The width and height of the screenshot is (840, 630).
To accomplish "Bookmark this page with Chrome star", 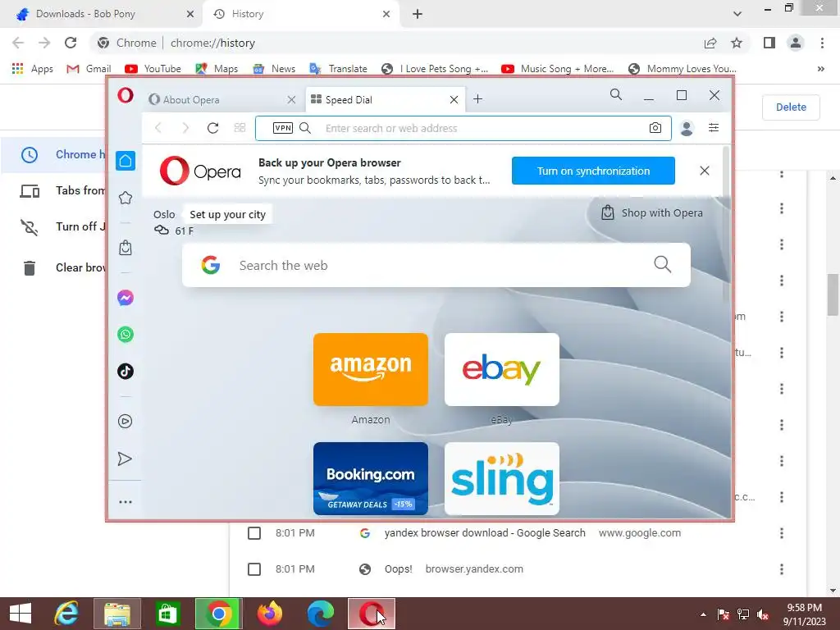I will (737, 43).
